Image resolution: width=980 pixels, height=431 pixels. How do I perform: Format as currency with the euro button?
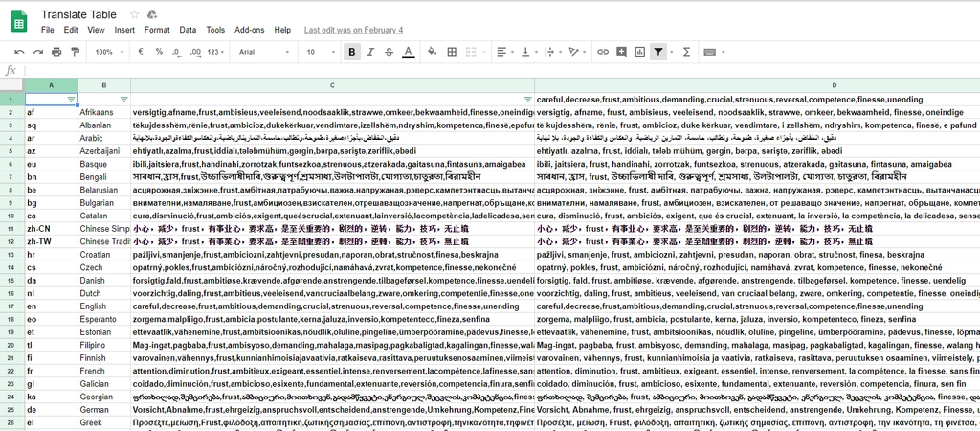point(141,52)
